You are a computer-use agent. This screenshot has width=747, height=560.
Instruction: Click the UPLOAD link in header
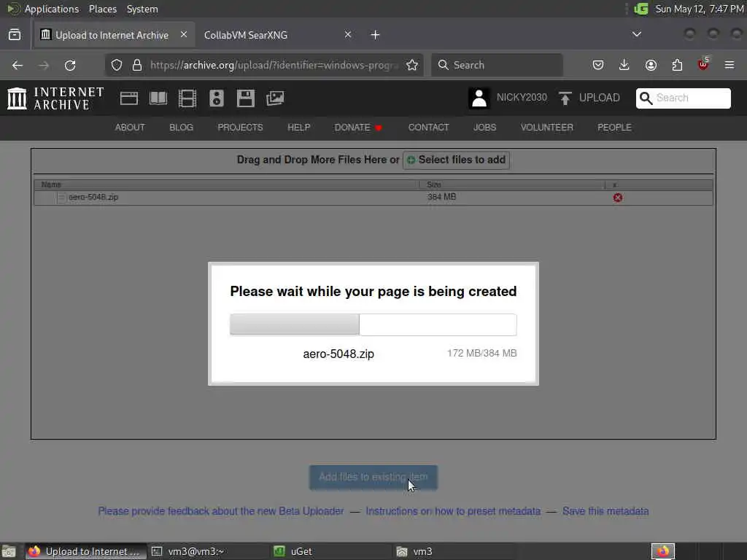[x=600, y=98]
